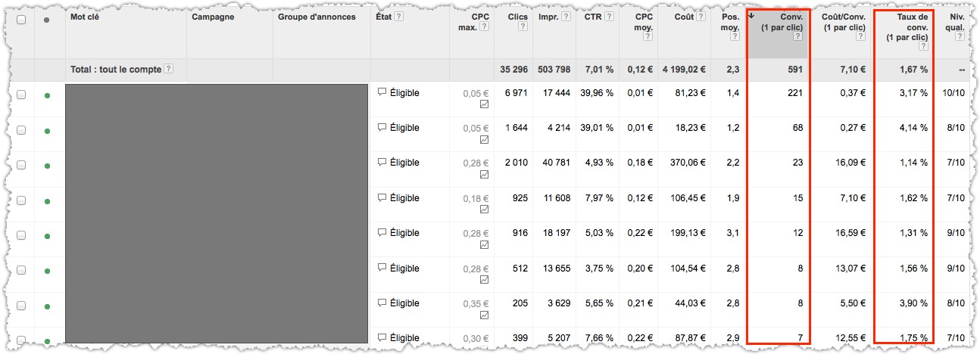Open the help icon under Niv. qual. header

click(960, 36)
